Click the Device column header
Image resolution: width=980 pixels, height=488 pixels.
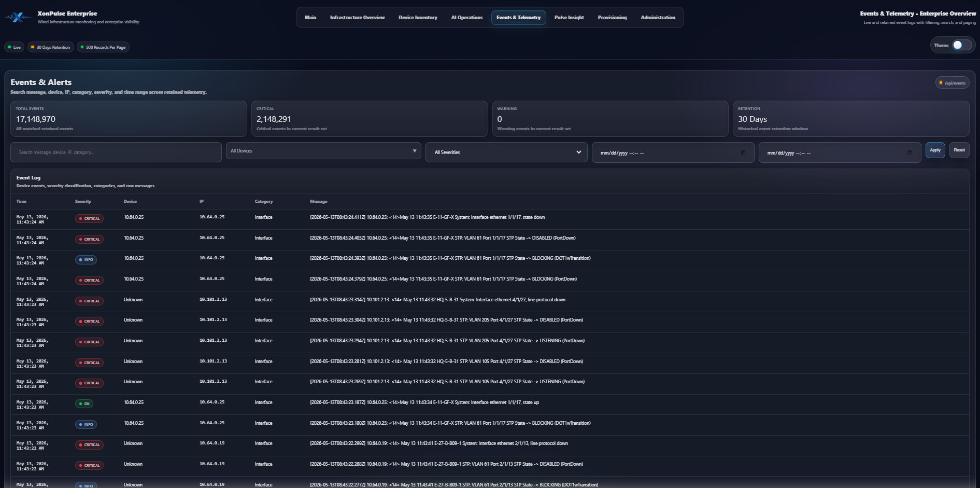(130, 201)
